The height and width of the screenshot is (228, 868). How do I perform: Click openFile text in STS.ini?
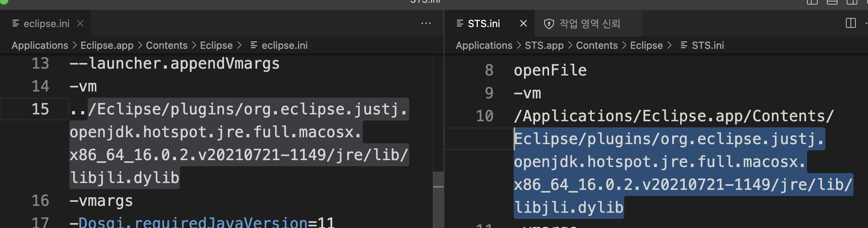click(550, 71)
